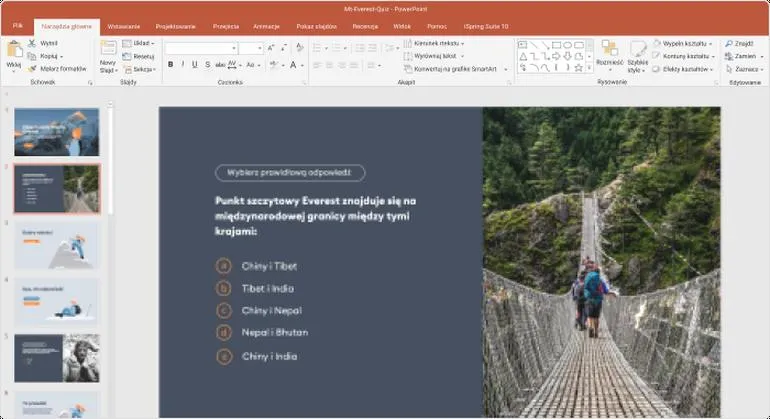Click the increase font size icon
The image size is (770, 419).
coord(271,48)
